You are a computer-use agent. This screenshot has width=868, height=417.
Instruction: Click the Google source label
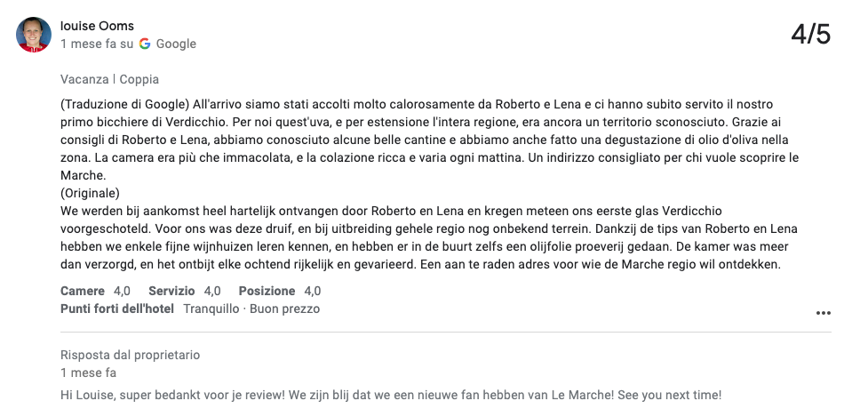pos(176,44)
